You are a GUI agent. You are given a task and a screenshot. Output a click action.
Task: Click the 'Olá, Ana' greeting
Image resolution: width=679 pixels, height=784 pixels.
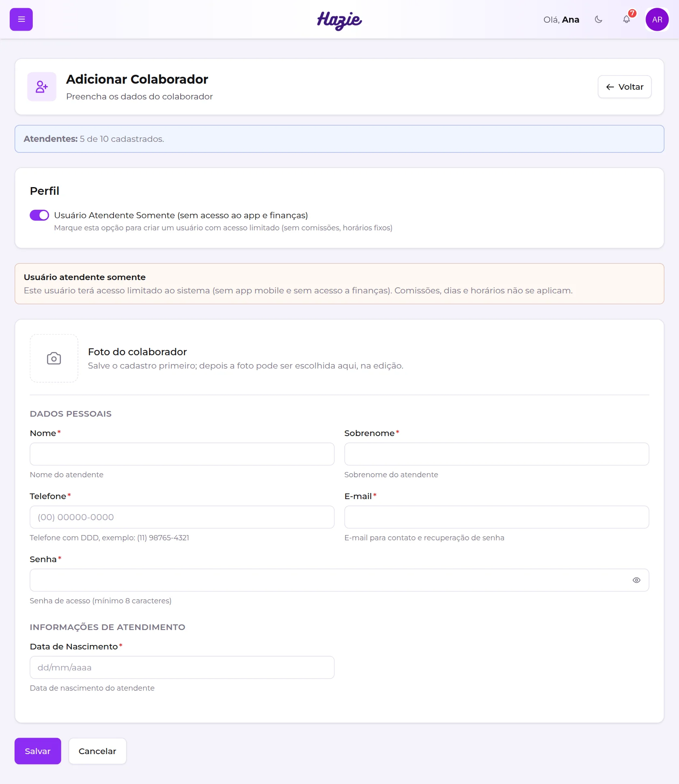tap(561, 20)
